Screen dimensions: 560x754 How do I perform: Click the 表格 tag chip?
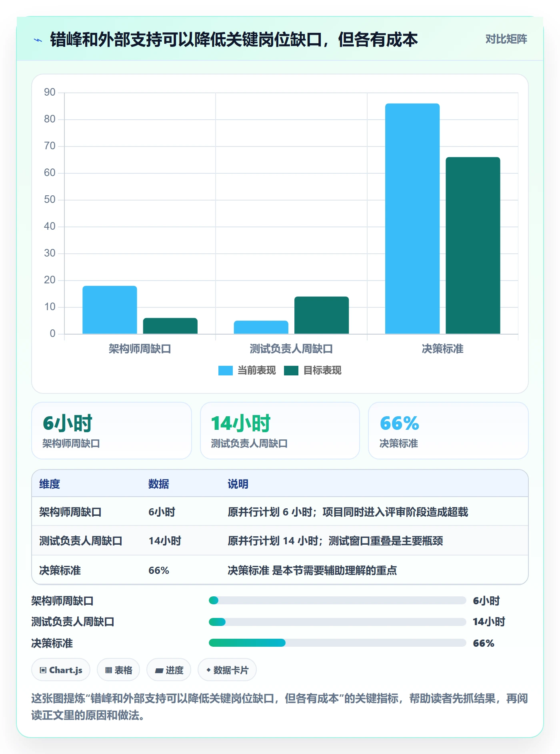coord(118,670)
